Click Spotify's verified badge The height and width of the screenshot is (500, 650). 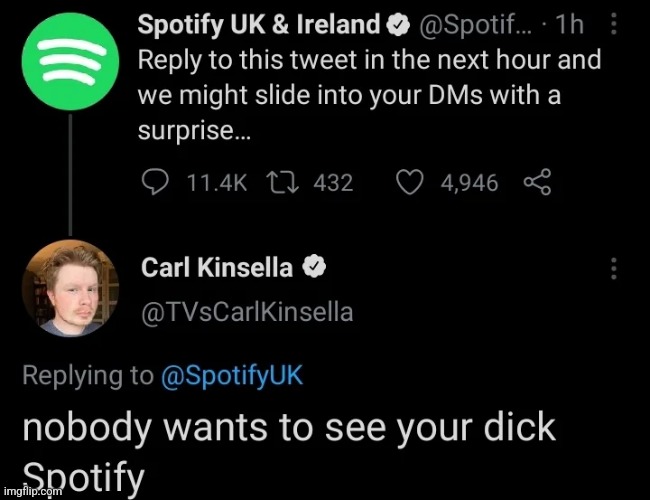click(397, 24)
